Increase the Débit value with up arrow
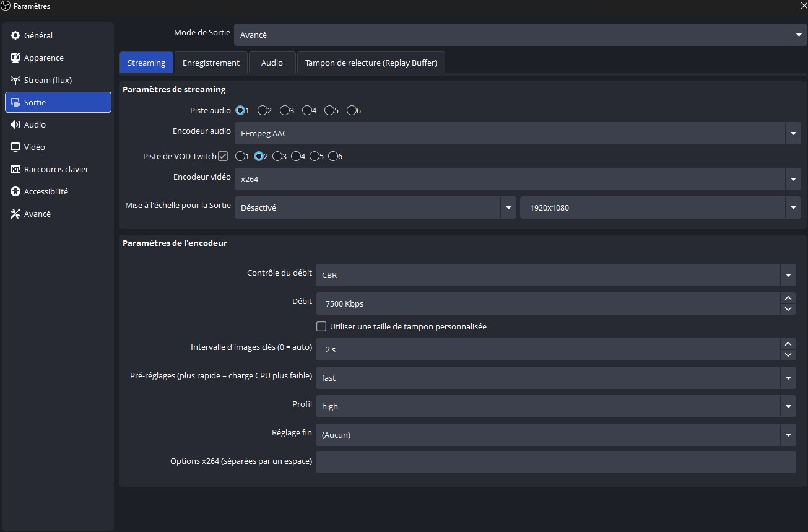This screenshot has width=808, height=532. coord(788,298)
